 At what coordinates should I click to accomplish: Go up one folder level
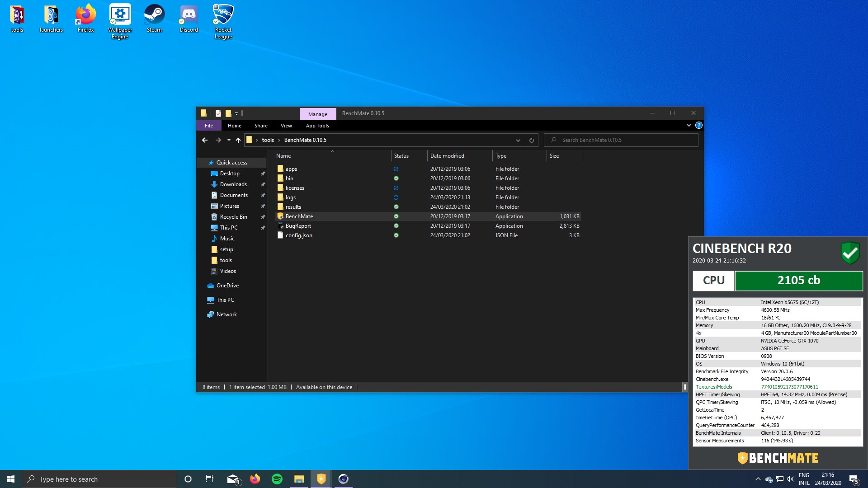click(238, 140)
